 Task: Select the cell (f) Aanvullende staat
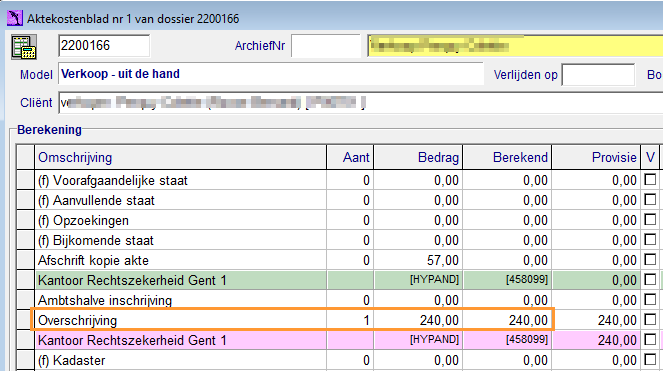pos(181,200)
